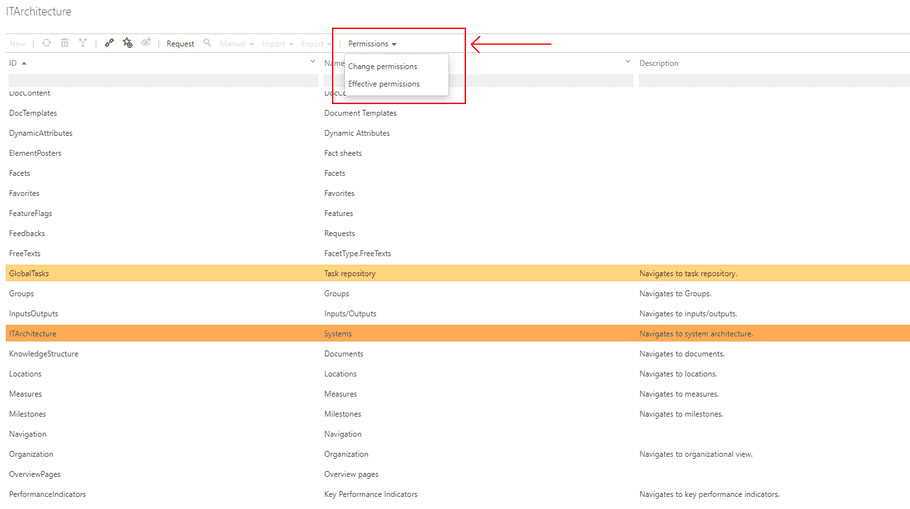This screenshot has width=910, height=509.
Task: Open the ID column chevron menu
Action: click(x=312, y=62)
